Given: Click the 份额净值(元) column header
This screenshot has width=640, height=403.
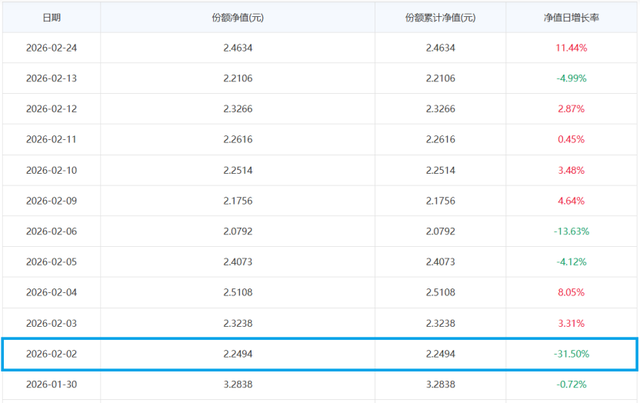Looking at the screenshot, I should point(237,18).
